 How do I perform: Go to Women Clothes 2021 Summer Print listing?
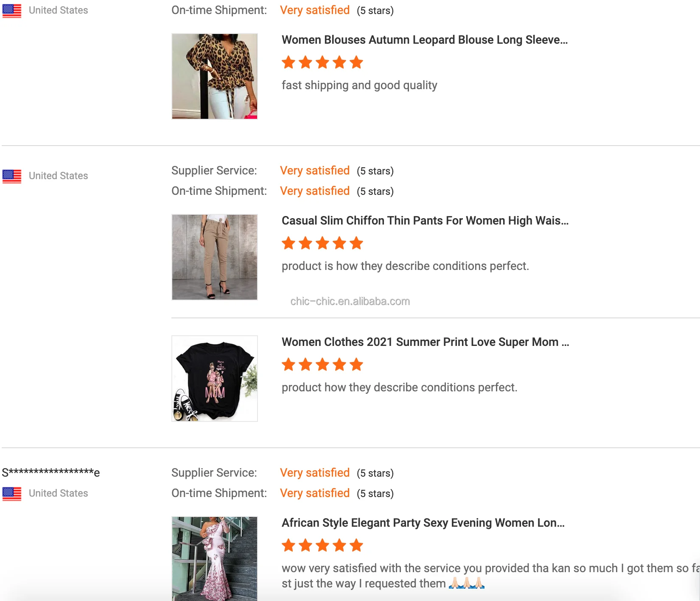425,342
